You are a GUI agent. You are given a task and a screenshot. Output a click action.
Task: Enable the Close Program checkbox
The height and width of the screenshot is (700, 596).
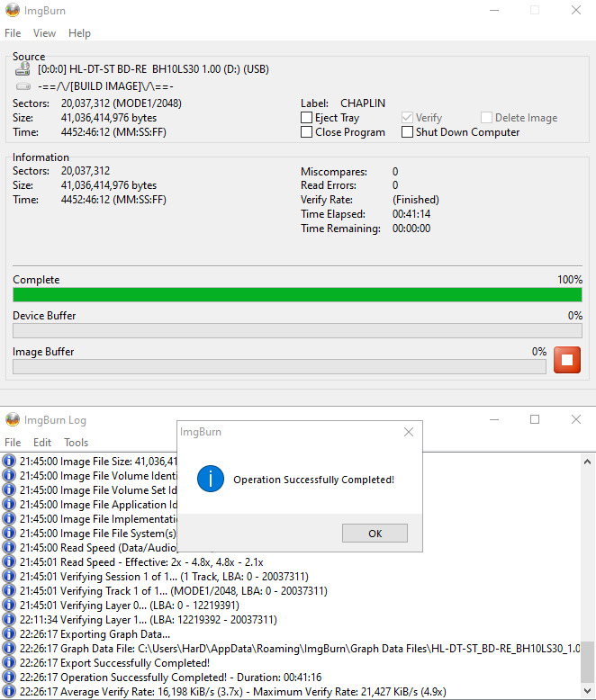306,131
